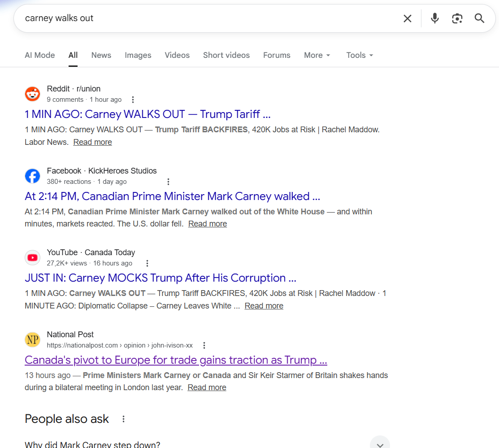Screen dimensions: 499x448
Task: Clear the search box with X icon
Action: pos(407,18)
